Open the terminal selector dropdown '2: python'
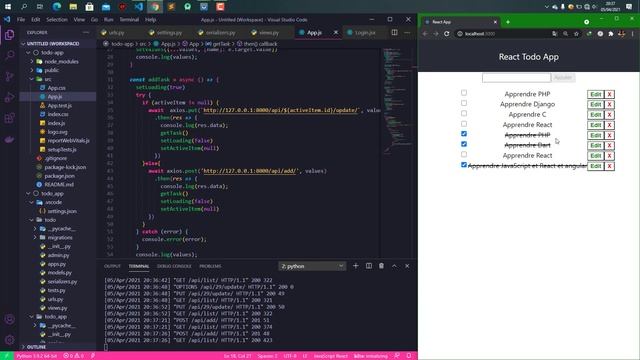 pyautogui.click(x=312, y=266)
